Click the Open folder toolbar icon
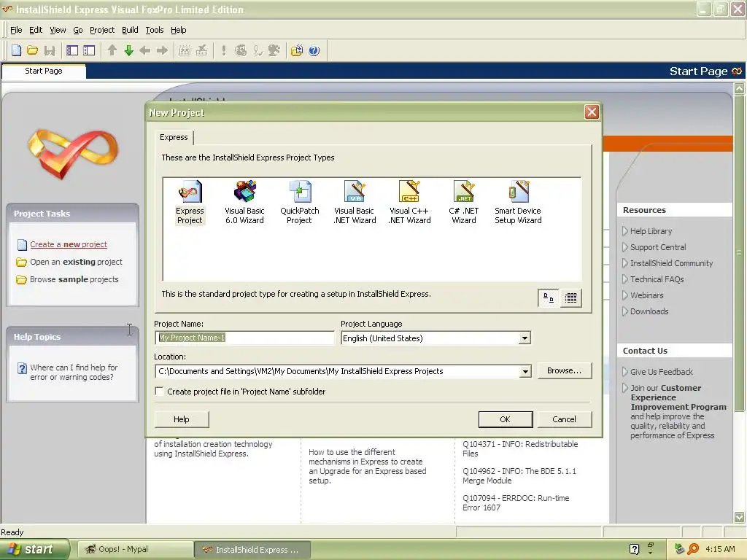This screenshot has height=560, width=747. [32, 50]
